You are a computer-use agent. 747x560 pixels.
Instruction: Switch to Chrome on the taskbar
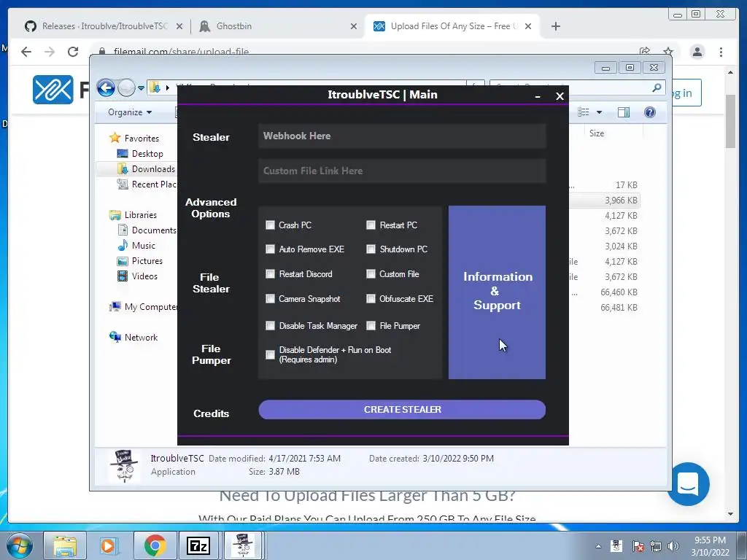[155, 545]
